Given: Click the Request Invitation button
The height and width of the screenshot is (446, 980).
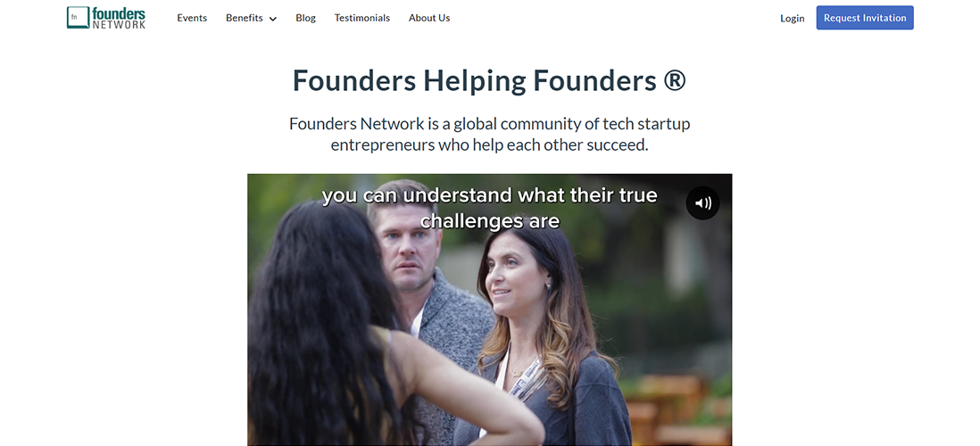Looking at the screenshot, I should (x=865, y=18).
